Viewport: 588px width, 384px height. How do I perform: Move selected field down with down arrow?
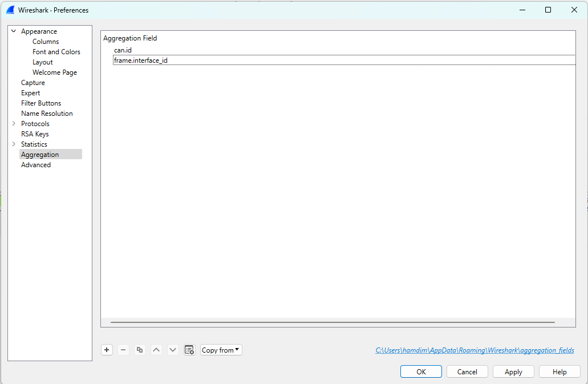tap(173, 350)
